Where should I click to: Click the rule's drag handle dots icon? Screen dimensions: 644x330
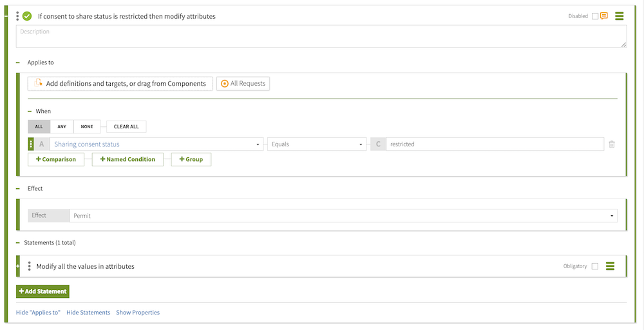tap(17, 17)
